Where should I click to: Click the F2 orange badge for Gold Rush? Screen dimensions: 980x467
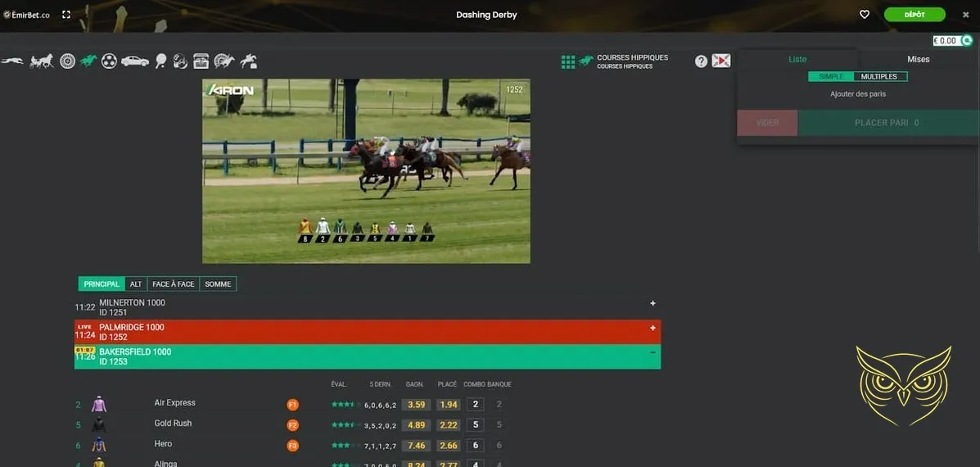tap(292, 426)
